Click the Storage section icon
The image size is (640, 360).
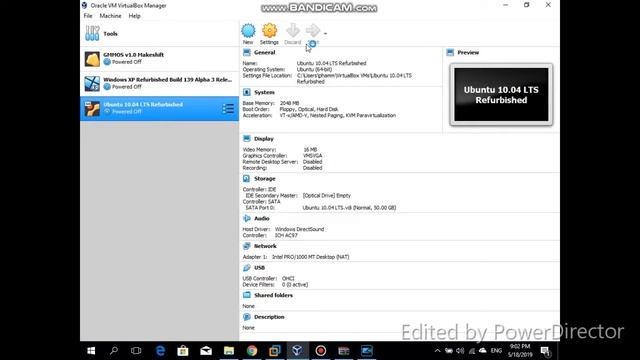247,179
